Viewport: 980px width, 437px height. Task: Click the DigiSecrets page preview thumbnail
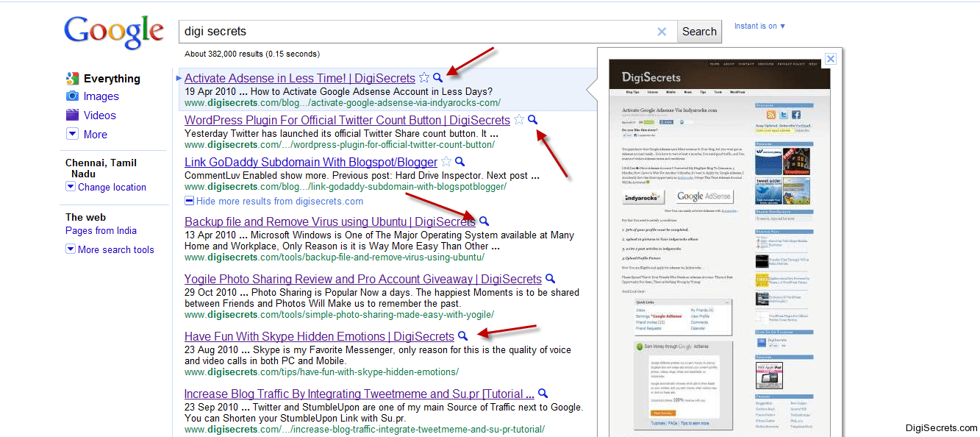720,248
